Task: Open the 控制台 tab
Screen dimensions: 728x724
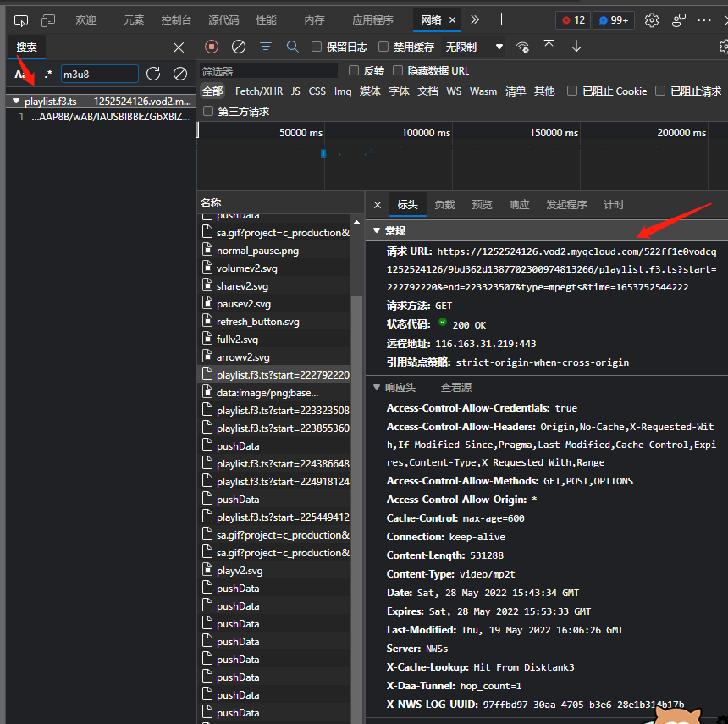Action: point(176,19)
